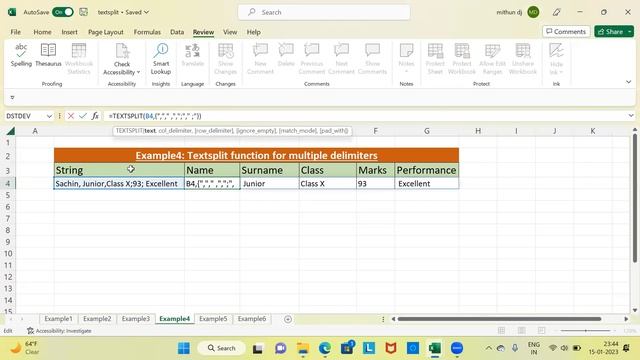This screenshot has width=640, height=360.
Task: Switch to Example1 sheet tab
Action: point(58,319)
